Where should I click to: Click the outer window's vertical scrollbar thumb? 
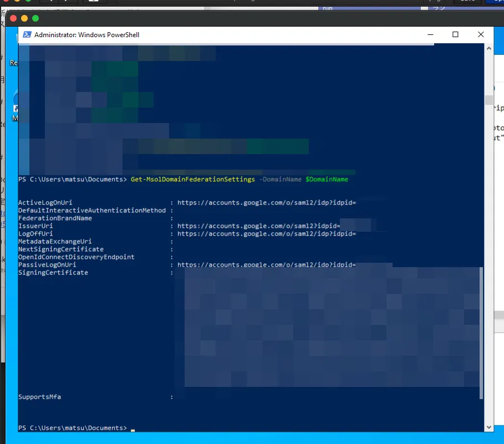(488, 100)
